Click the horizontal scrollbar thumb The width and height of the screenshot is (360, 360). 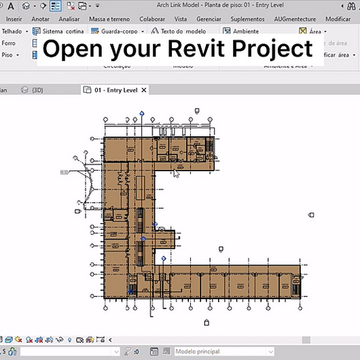pyautogui.click(x=306, y=340)
